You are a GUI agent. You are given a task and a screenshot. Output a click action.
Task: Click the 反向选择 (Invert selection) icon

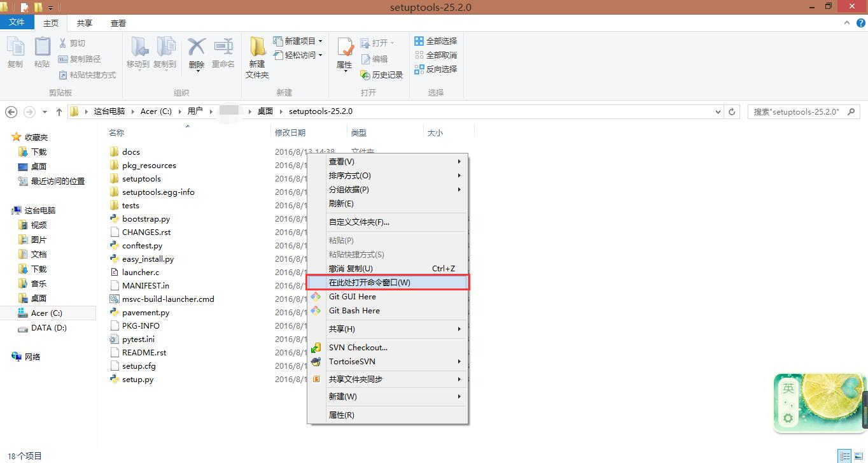click(x=436, y=69)
